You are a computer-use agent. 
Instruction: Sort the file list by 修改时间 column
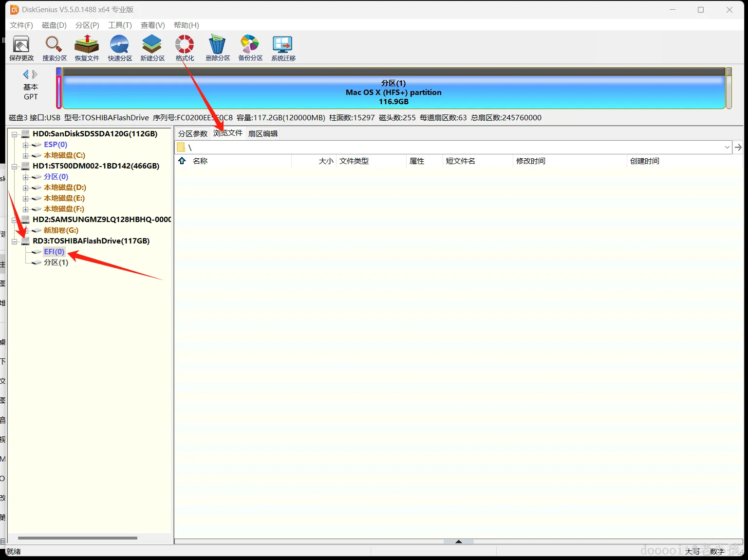pyautogui.click(x=531, y=161)
